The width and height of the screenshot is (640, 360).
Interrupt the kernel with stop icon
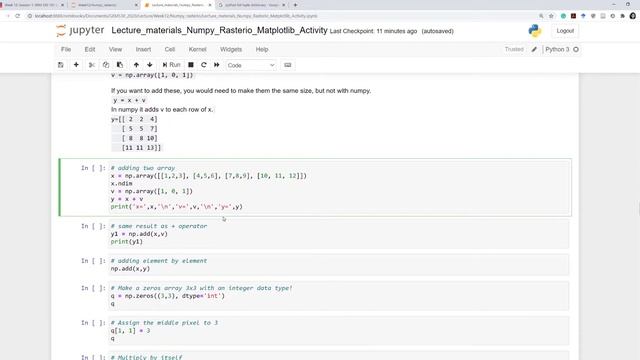[x=191, y=65]
